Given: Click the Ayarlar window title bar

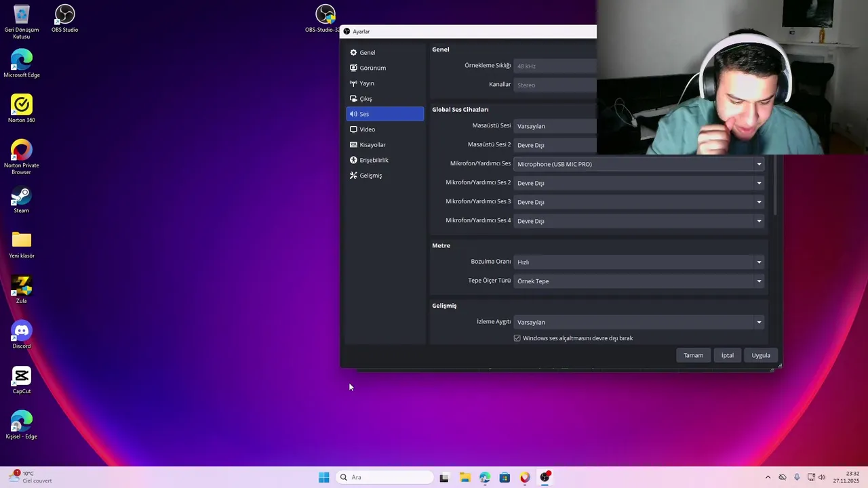Looking at the screenshot, I should (x=468, y=31).
